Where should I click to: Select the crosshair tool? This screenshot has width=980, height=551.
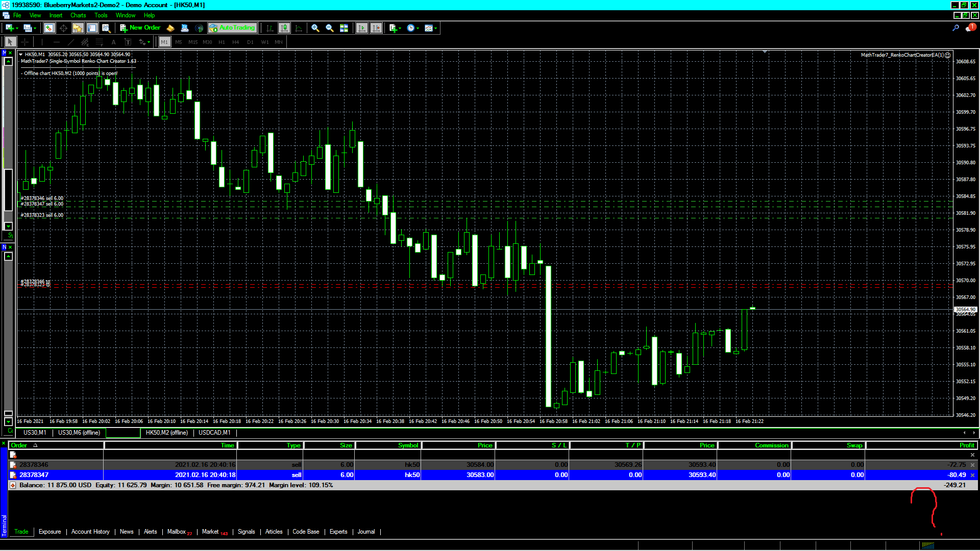point(24,42)
